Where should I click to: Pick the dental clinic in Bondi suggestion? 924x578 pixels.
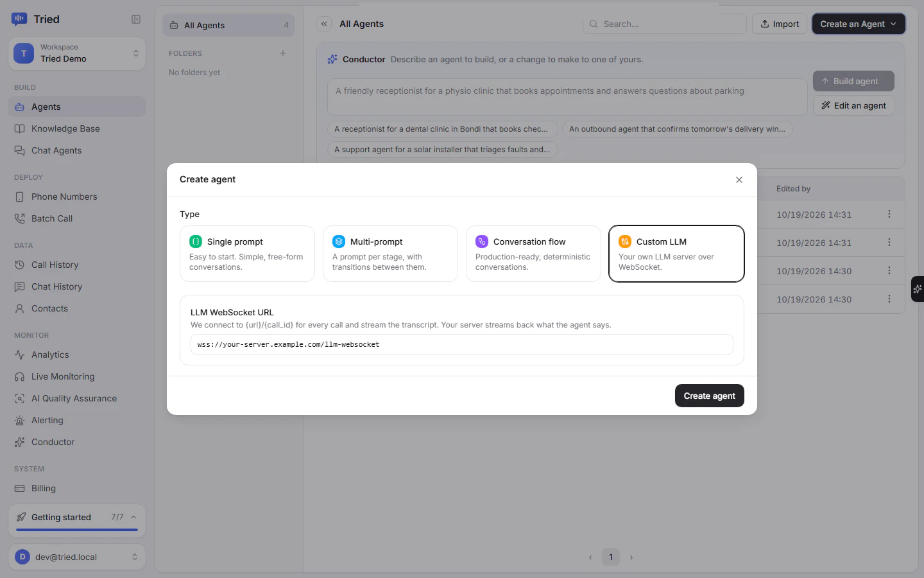(443, 129)
